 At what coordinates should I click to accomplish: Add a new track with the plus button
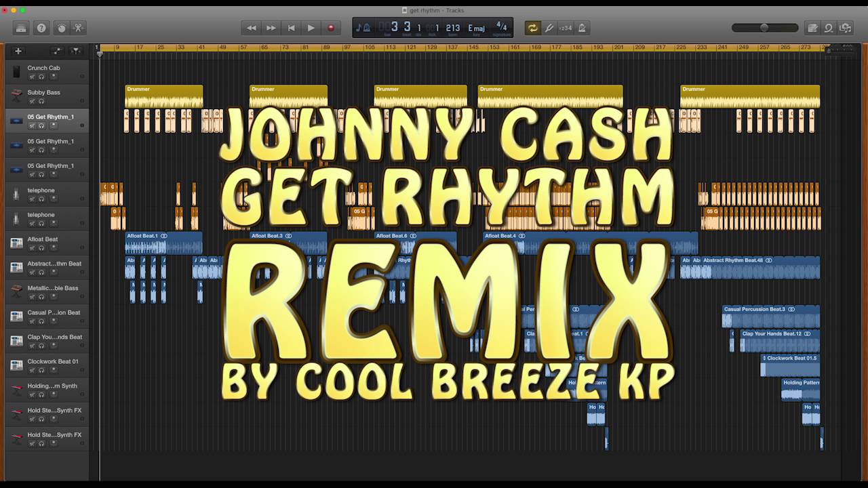click(x=18, y=51)
